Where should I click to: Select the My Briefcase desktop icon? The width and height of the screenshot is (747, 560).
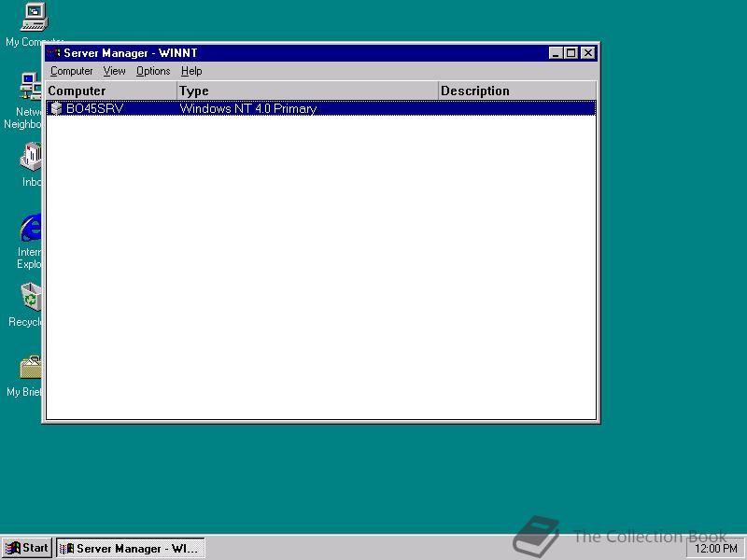pos(31,368)
